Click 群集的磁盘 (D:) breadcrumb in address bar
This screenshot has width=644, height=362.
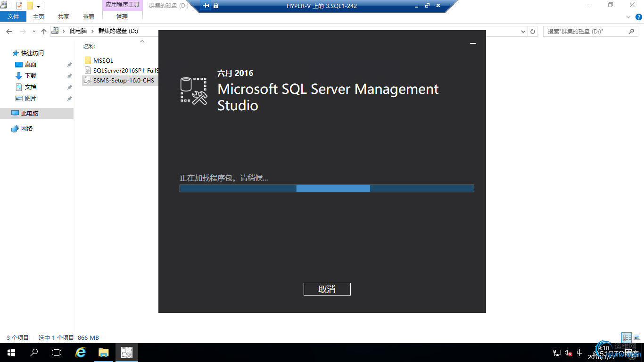tap(118, 31)
